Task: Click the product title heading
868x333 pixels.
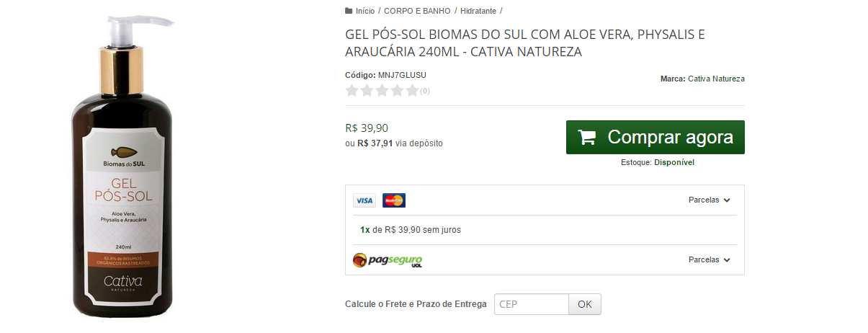Action: (x=524, y=43)
